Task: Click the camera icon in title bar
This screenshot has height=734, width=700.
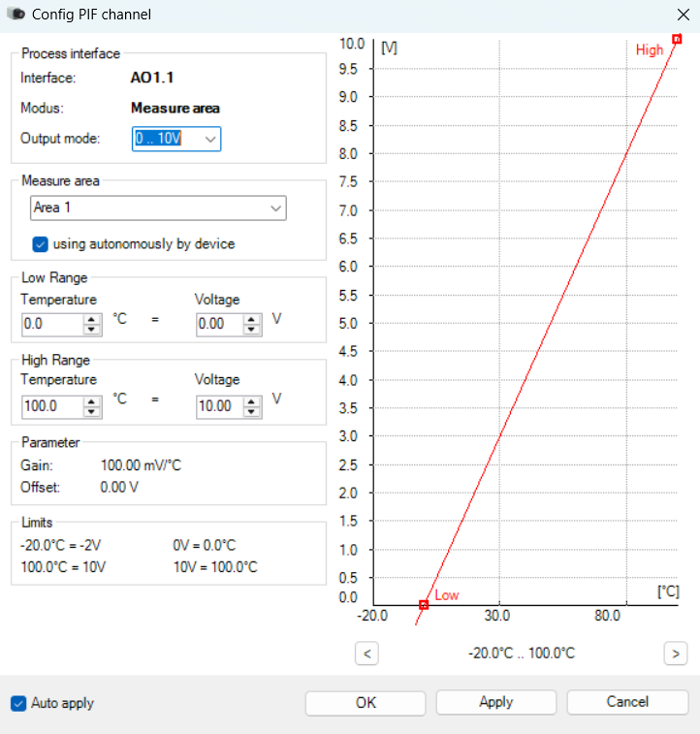Action: click(16, 14)
